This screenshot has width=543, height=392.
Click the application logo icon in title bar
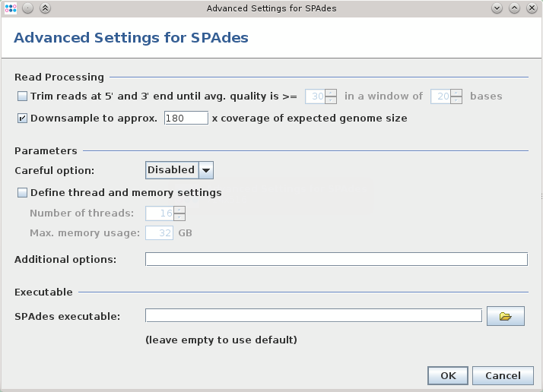click(x=11, y=8)
